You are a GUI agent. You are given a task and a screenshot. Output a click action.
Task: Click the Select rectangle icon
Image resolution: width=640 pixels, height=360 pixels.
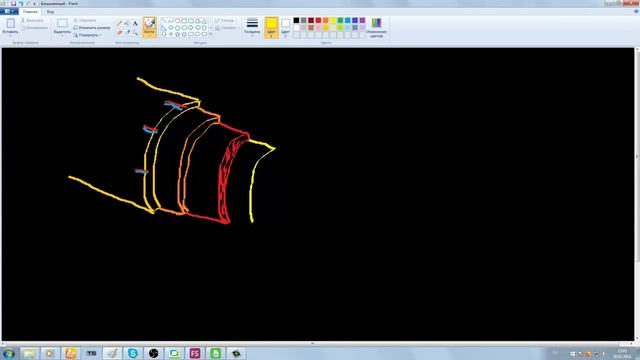(x=62, y=24)
